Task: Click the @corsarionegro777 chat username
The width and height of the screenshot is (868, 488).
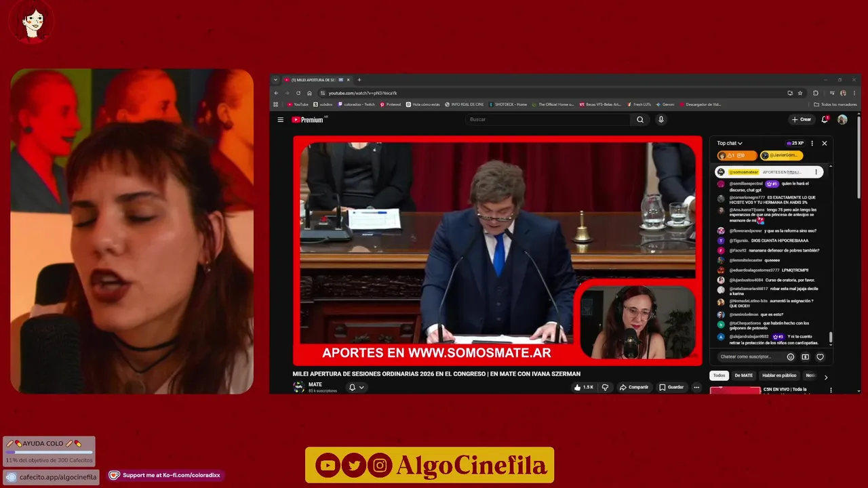Action: (747, 197)
